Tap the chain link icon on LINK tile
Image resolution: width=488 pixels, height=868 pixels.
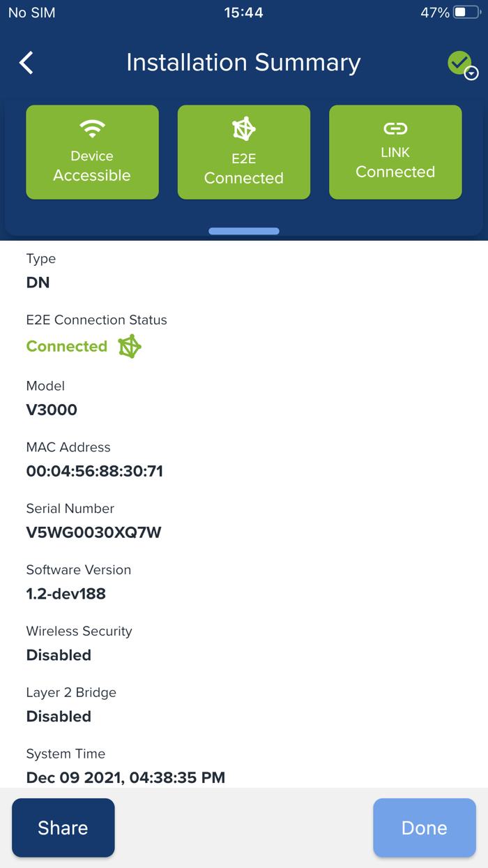coord(395,128)
